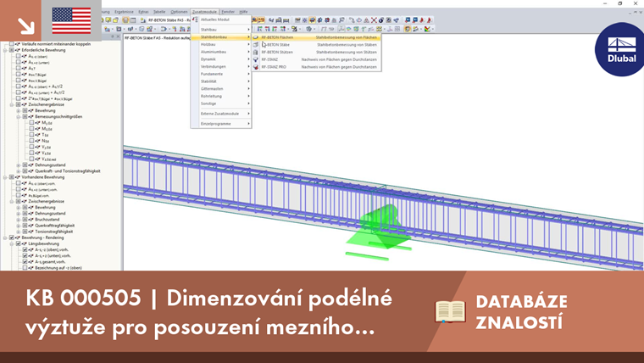The height and width of the screenshot is (363, 644).
Task: Open Externe Zusatzmodule submenu
Action: tap(221, 114)
